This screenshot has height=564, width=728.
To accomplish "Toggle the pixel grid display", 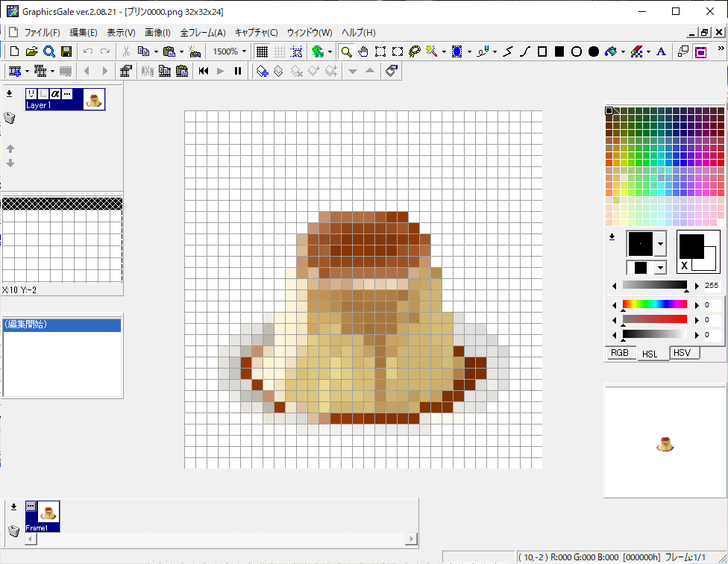I will click(x=262, y=51).
